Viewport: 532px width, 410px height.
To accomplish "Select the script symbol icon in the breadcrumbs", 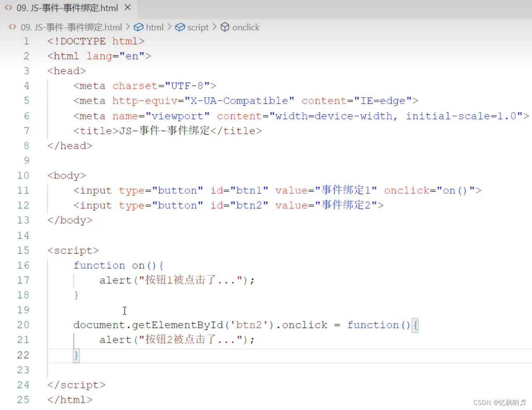I will [180, 27].
